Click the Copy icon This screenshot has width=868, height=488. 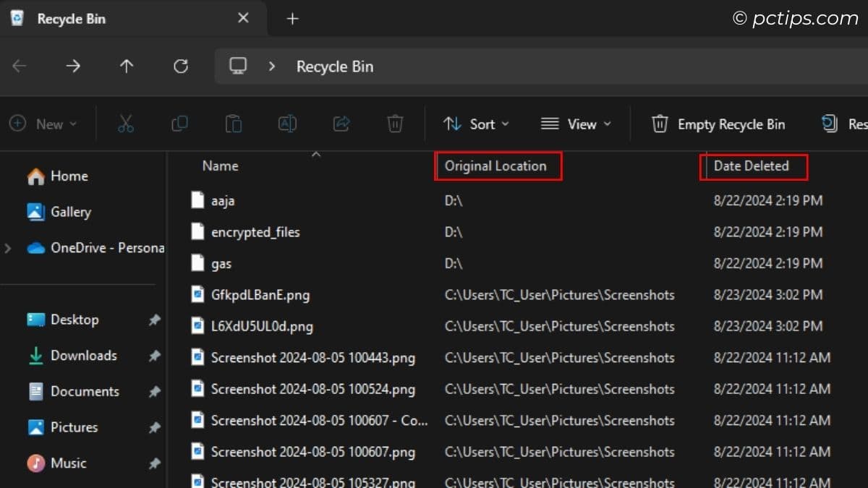tap(179, 124)
